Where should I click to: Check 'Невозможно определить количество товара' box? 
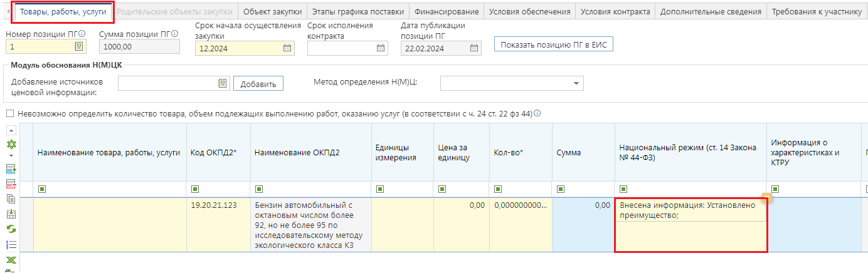[10, 114]
